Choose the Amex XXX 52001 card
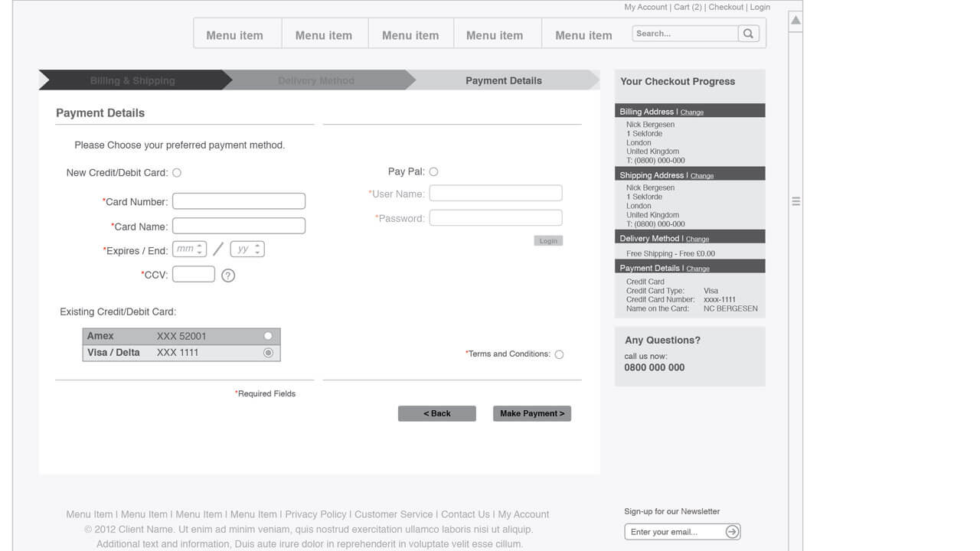Viewport: 980px width, 551px height. click(x=268, y=336)
